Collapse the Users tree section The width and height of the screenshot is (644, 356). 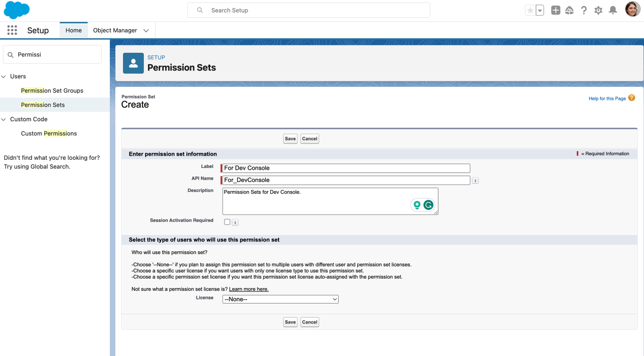[x=4, y=77]
